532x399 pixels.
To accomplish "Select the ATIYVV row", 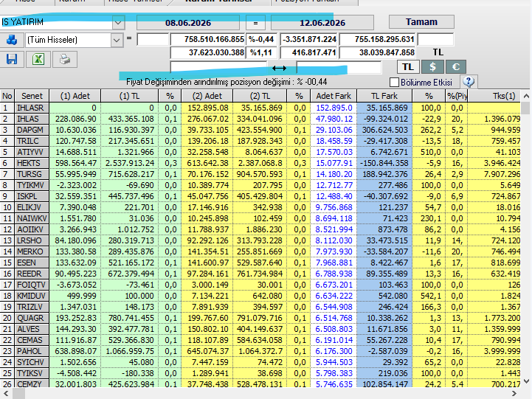I will click(x=260, y=152).
